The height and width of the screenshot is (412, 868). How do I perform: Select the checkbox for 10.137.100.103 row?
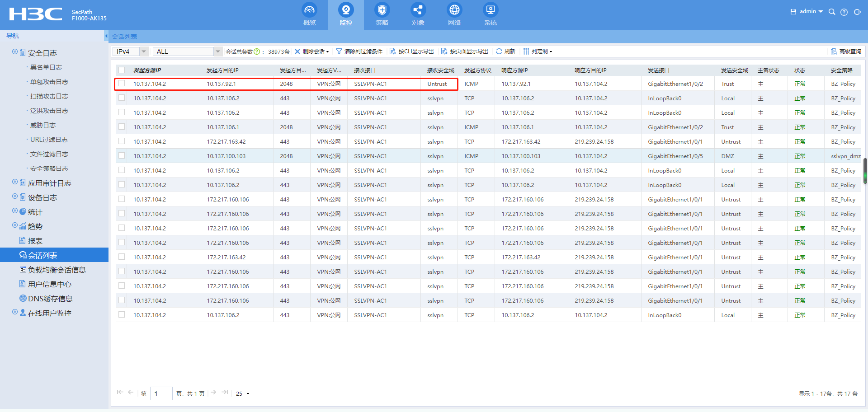122,156
